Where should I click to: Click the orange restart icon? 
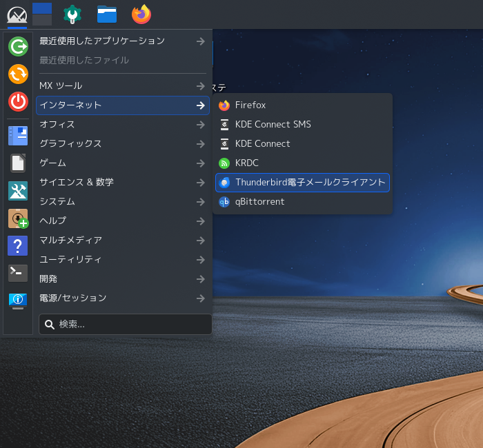[x=18, y=74]
